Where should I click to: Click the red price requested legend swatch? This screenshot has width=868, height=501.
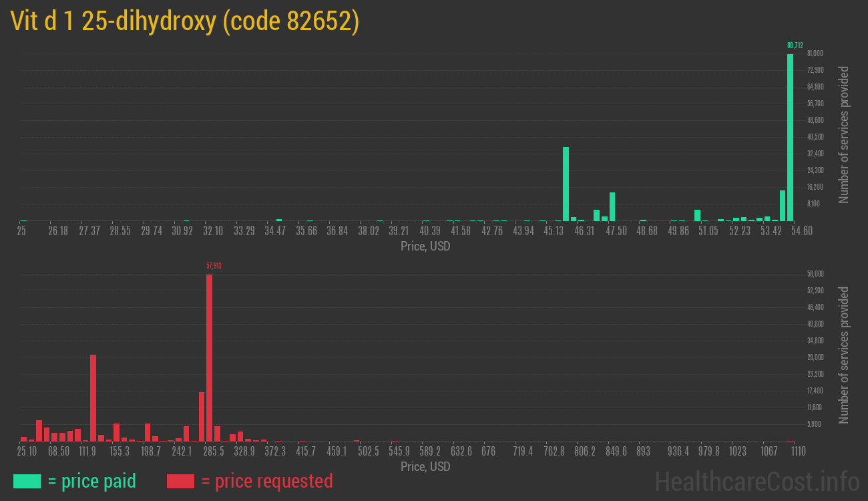tap(180, 481)
